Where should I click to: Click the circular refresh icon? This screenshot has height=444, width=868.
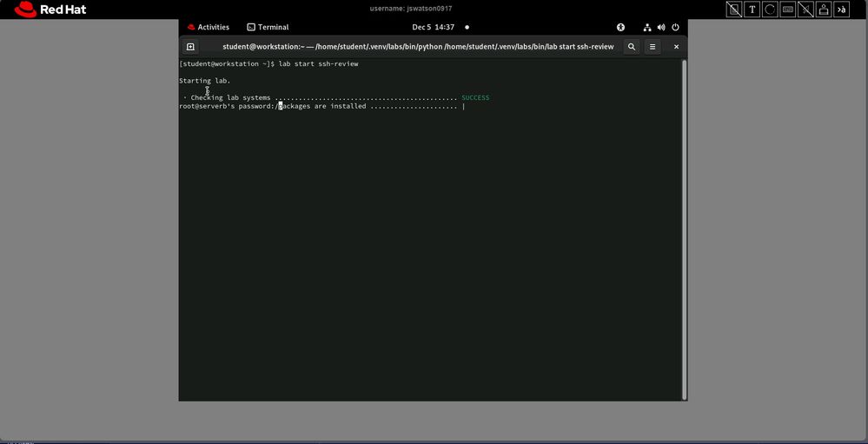click(770, 10)
